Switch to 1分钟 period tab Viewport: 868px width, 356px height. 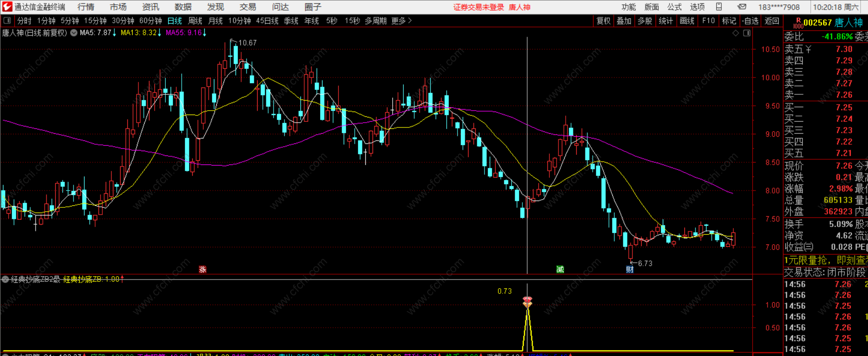[47, 21]
